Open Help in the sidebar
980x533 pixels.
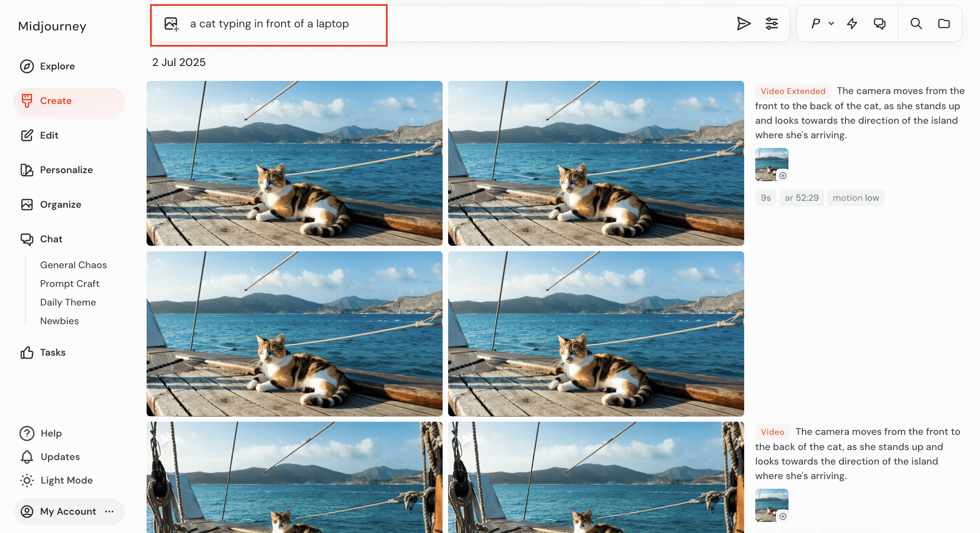[41, 433]
